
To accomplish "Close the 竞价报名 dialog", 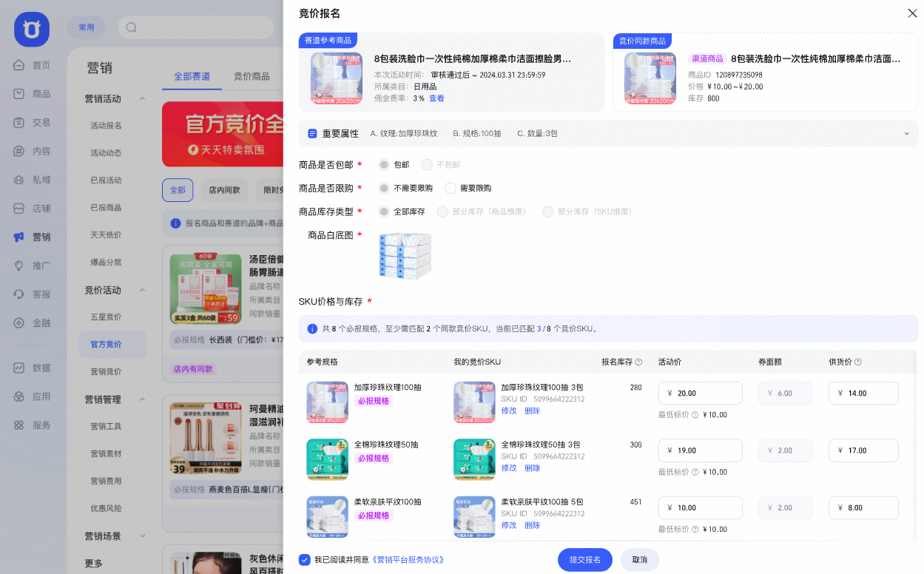I will pos(911,13).
